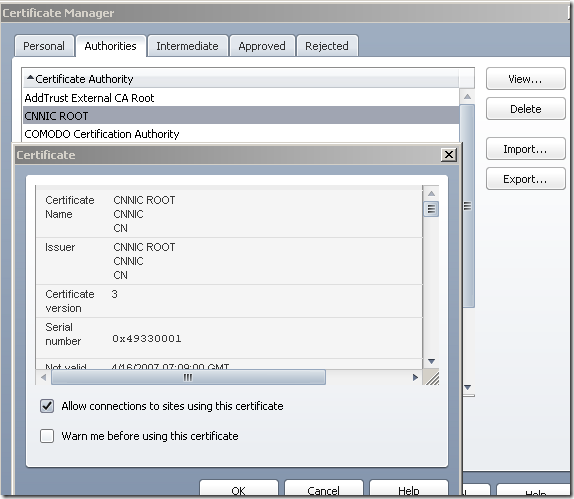Click the Delete button
This screenshot has height=499, width=574.
pyautogui.click(x=526, y=109)
